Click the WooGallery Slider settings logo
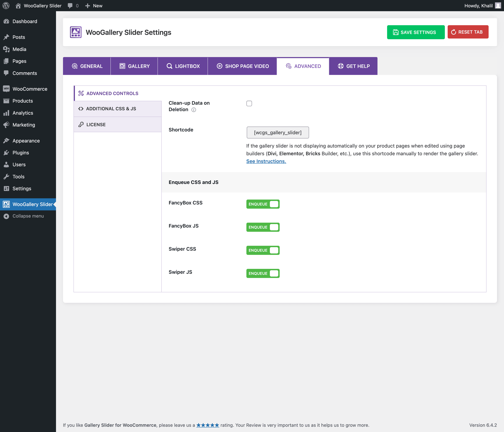This screenshot has width=504, height=432. (76, 32)
